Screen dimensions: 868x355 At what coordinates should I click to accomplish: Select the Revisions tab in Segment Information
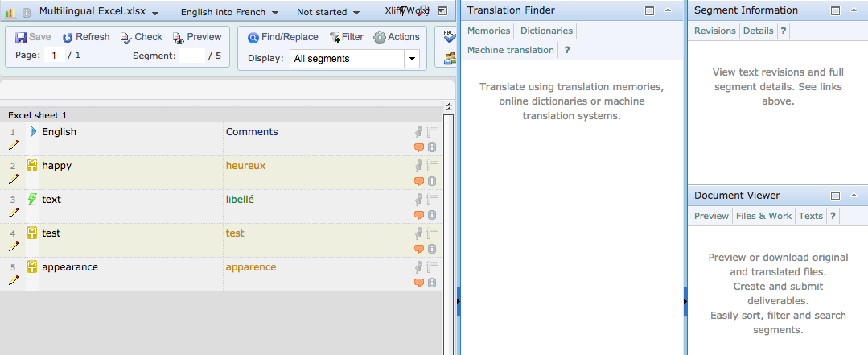pyautogui.click(x=715, y=31)
